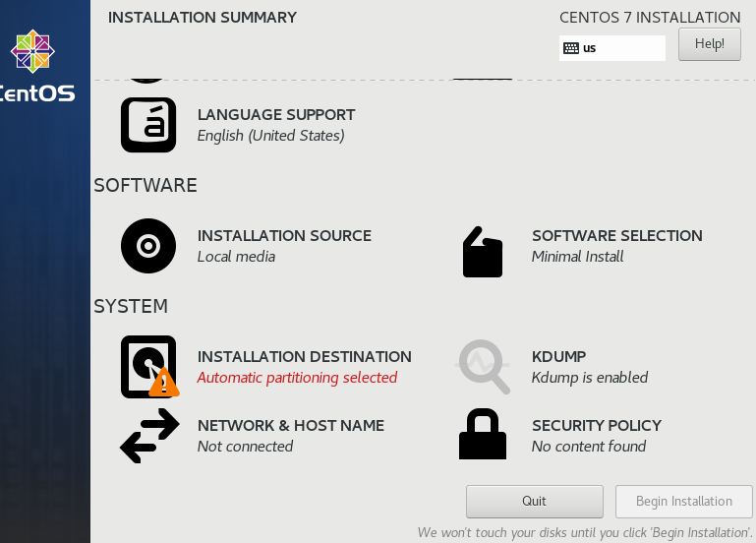Open Installation Destination hard drive icon
This screenshot has width=756, height=543.
pos(150,367)
